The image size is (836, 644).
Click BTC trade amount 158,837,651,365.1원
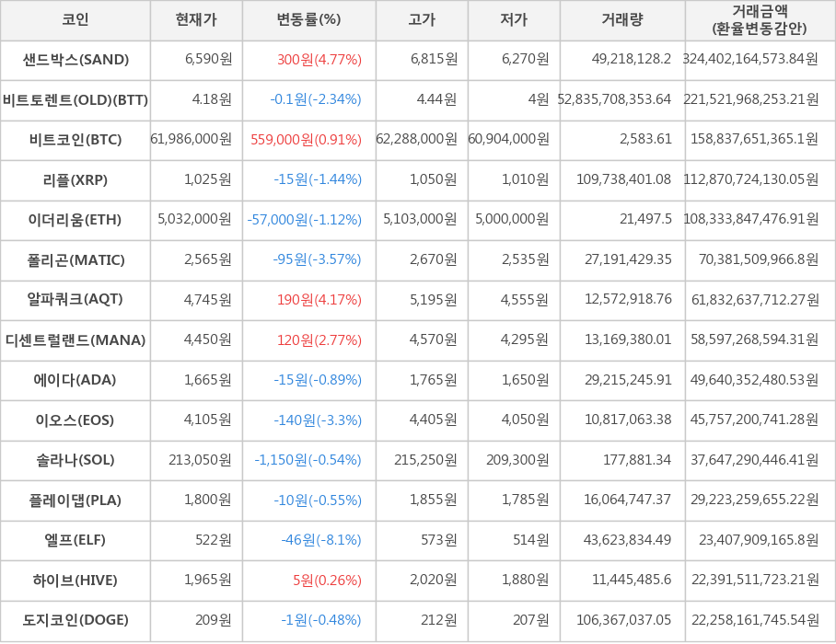[x=754, y=139]
